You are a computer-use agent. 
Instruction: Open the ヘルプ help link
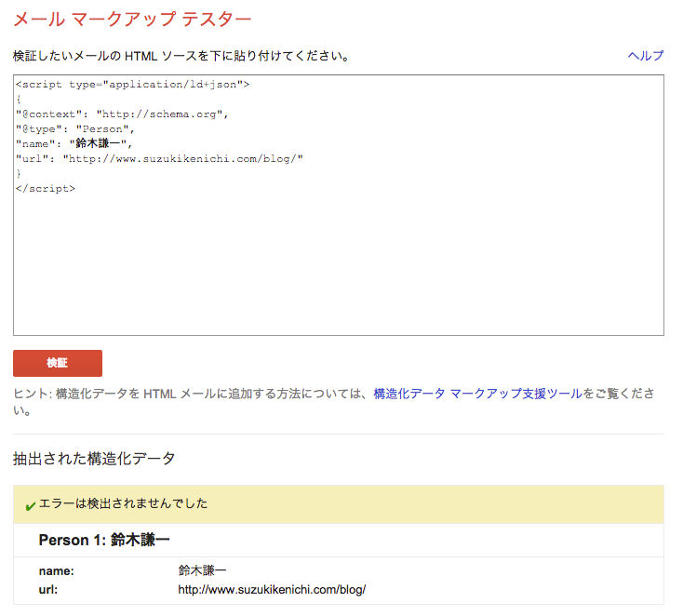[646, 56]
